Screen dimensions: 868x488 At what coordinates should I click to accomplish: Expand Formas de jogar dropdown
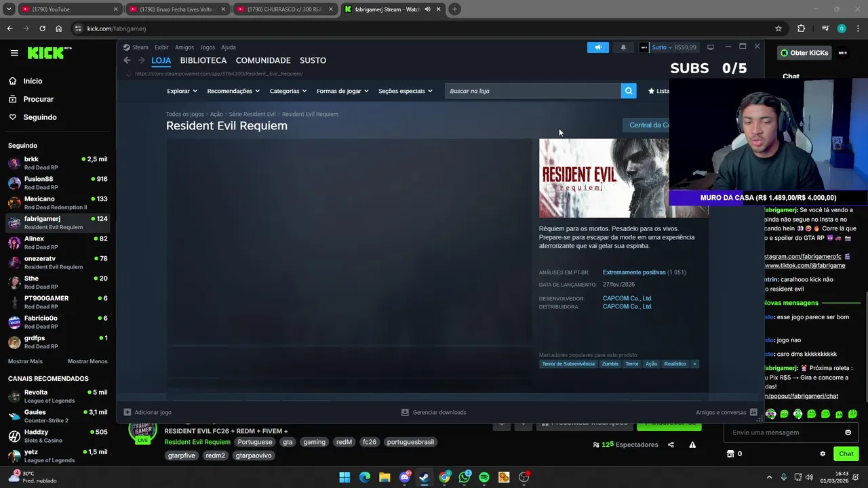point(342,91)
